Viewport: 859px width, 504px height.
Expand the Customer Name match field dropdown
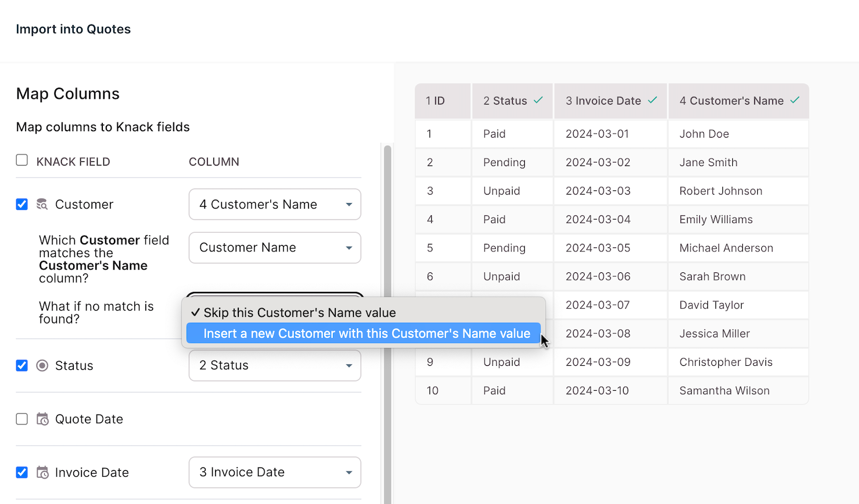(x=274, y=248)
